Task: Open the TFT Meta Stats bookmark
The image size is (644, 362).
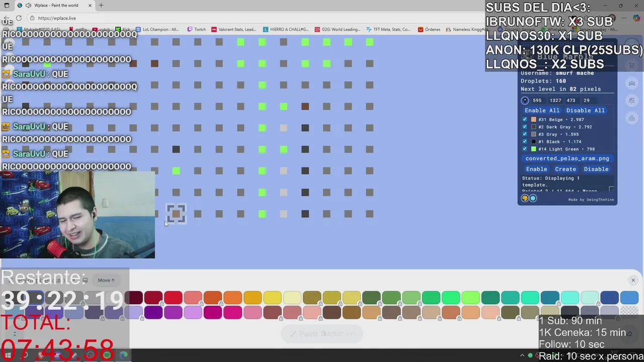Action: click(388, 29)
